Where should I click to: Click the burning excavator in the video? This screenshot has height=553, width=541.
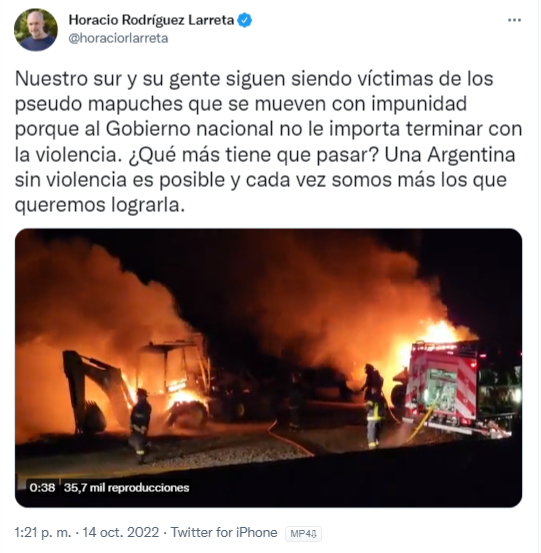(138, 388)
